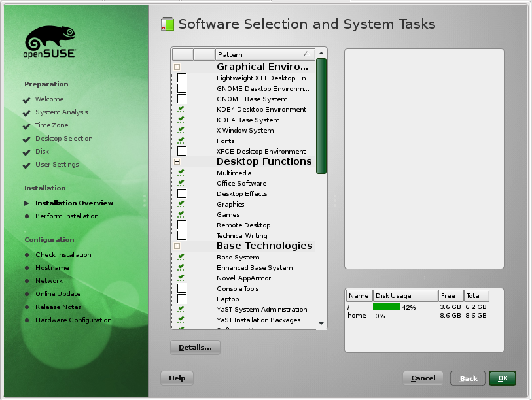Open the Help dialog
Image resolution: width=532 pixels, height=400 pixels.
[177, 378]
